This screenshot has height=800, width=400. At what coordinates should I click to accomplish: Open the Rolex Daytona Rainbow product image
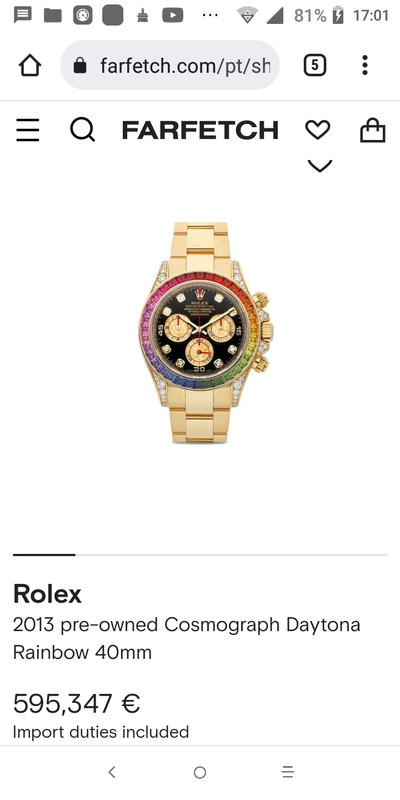[205, 333]
